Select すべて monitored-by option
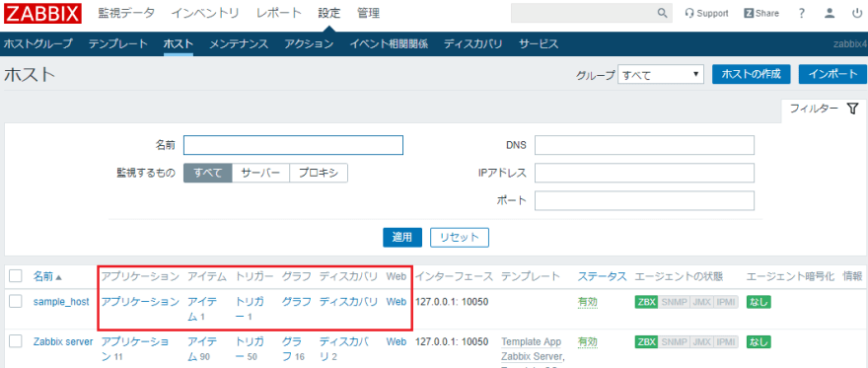 click(x=207, y=174)
